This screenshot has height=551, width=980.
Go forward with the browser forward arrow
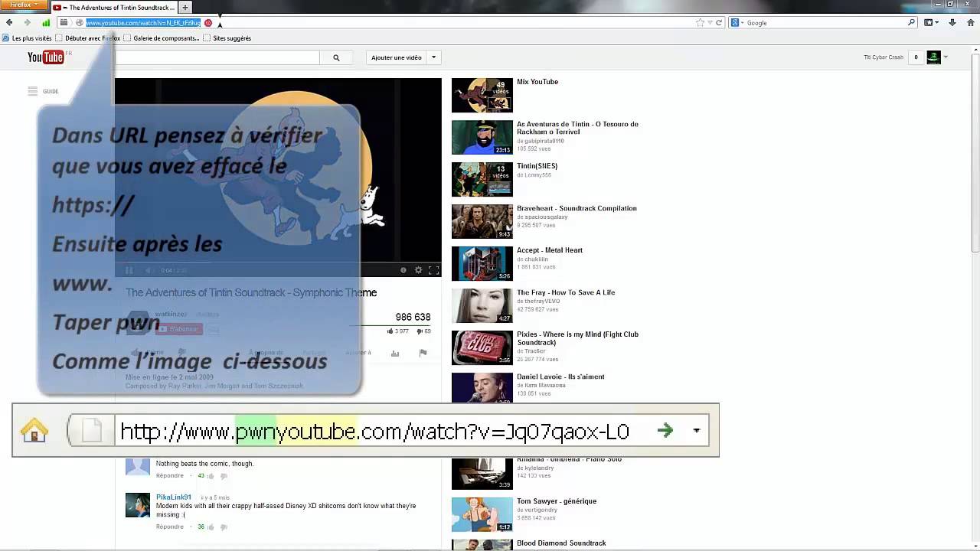[28, 23]
